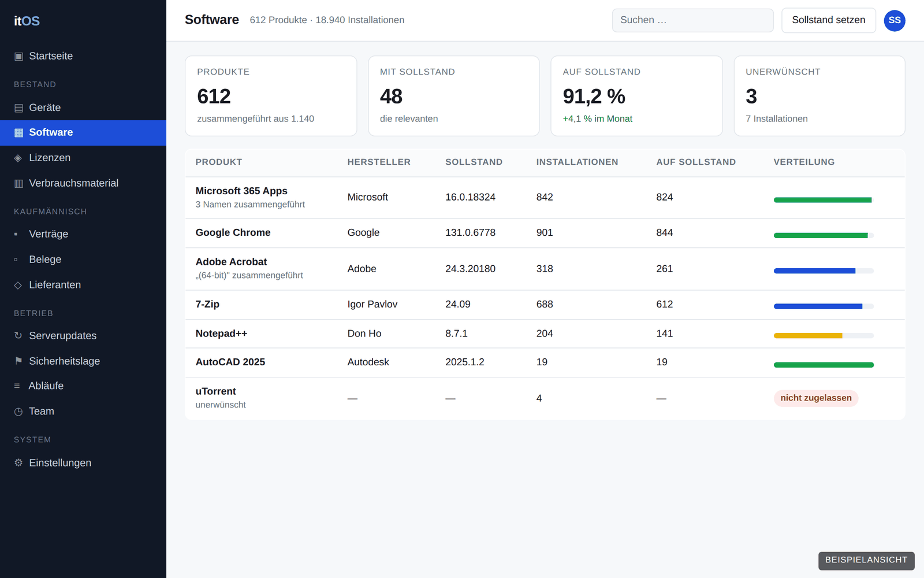
Task: Open the Adobe Acrobat product
Action: click(231, 262)
